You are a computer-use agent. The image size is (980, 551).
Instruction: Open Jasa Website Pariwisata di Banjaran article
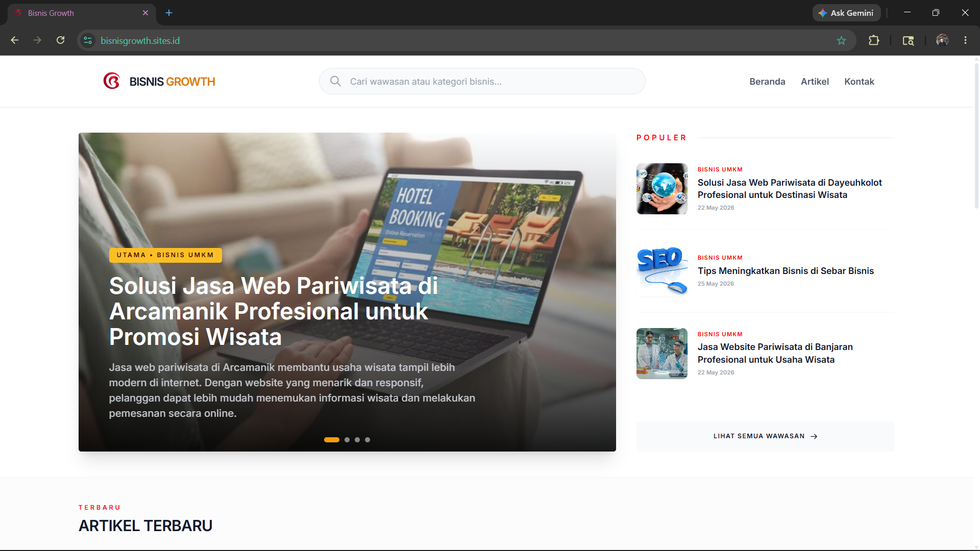(775, 353)
